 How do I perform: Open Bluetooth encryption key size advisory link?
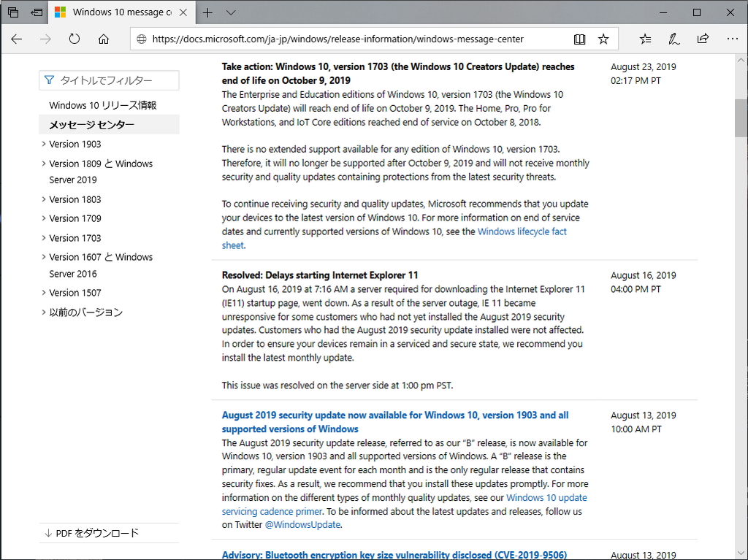tap(394, 555)
